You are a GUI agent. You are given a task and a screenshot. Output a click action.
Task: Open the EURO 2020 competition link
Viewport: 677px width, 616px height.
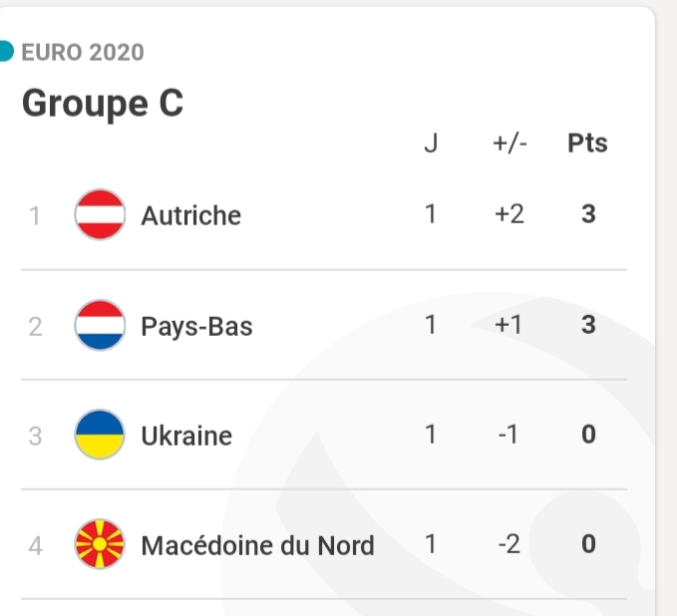[83, 53]
